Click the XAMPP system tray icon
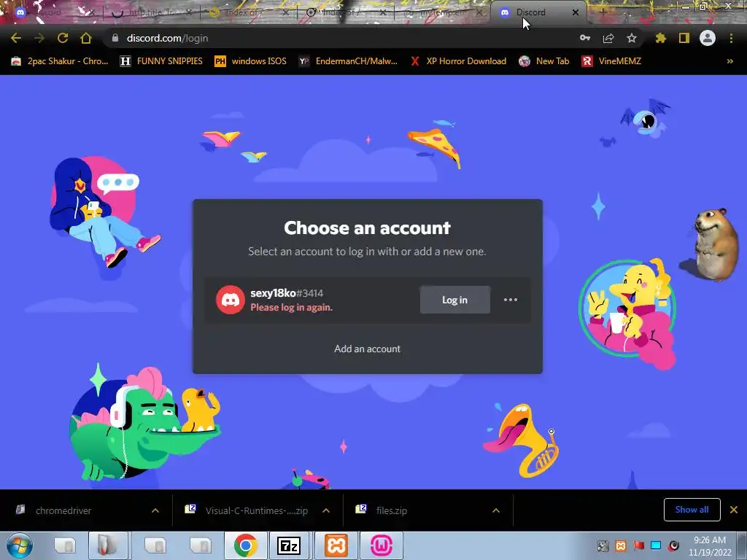This screenshot has width=747, height=560. click(x=620, y=545)
